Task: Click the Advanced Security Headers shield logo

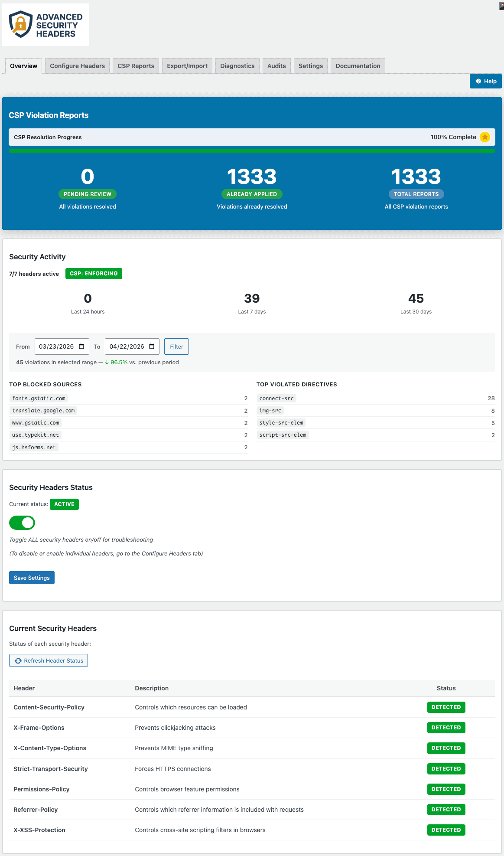Action: 21,25
